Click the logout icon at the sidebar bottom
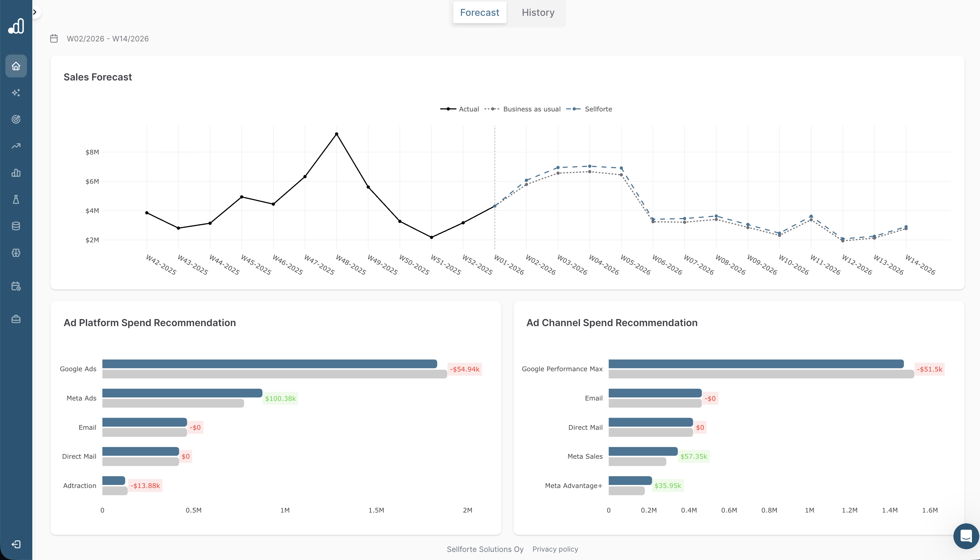This screenshot has width=980, height=560. coord(16,544)
